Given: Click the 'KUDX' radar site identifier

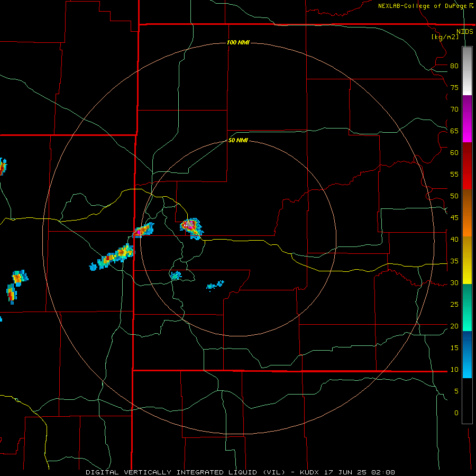Looking at the screenshot, I should click(310, 472).
